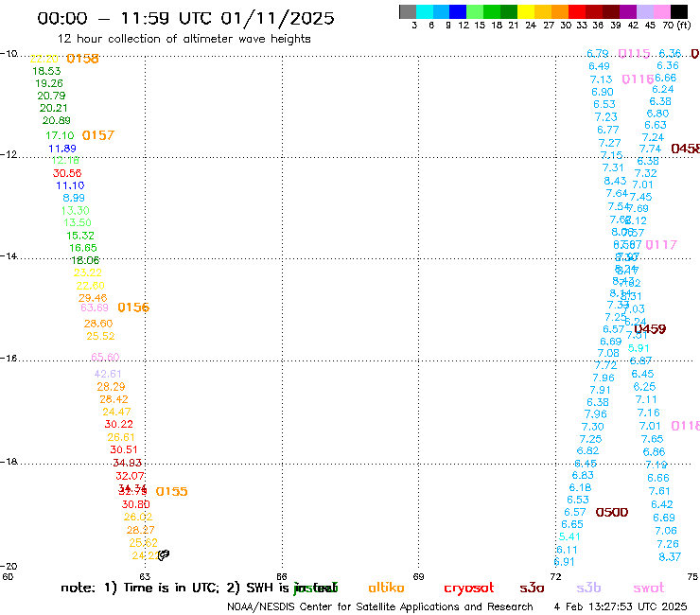Image resolution: width=700 pixels, height=615 pixels.
Task: Click wave height value 7.61
Action: (659, 491)
